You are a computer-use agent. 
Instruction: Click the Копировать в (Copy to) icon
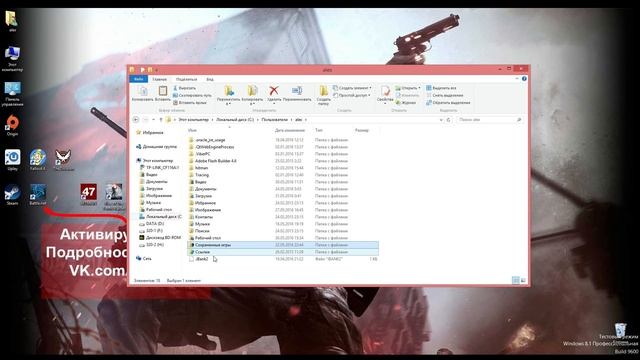252,91
